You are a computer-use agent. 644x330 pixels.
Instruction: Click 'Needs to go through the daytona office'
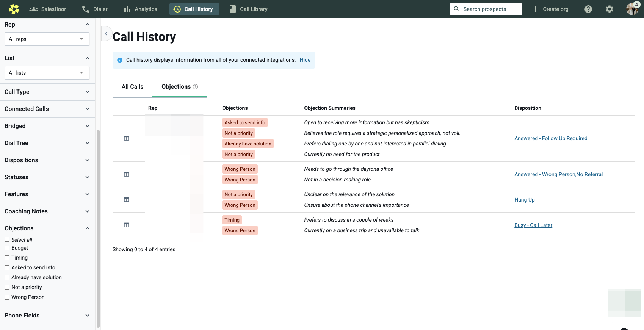(x=348, y=169)
